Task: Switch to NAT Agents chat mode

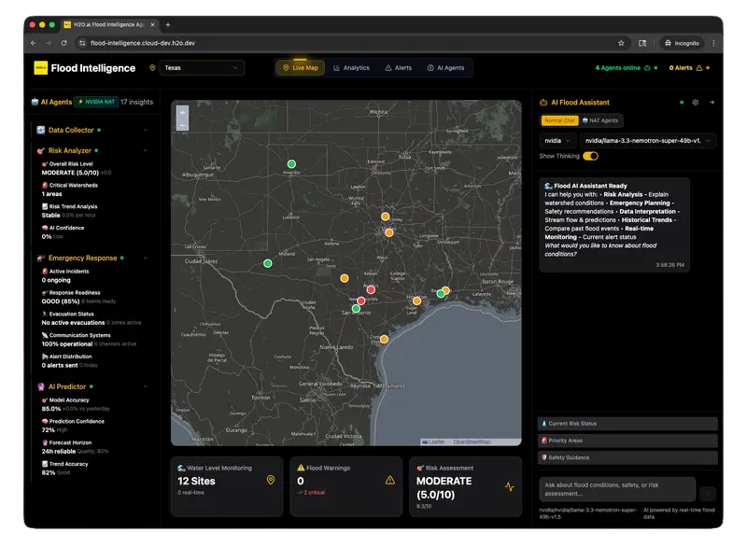Action: point(600,120)
